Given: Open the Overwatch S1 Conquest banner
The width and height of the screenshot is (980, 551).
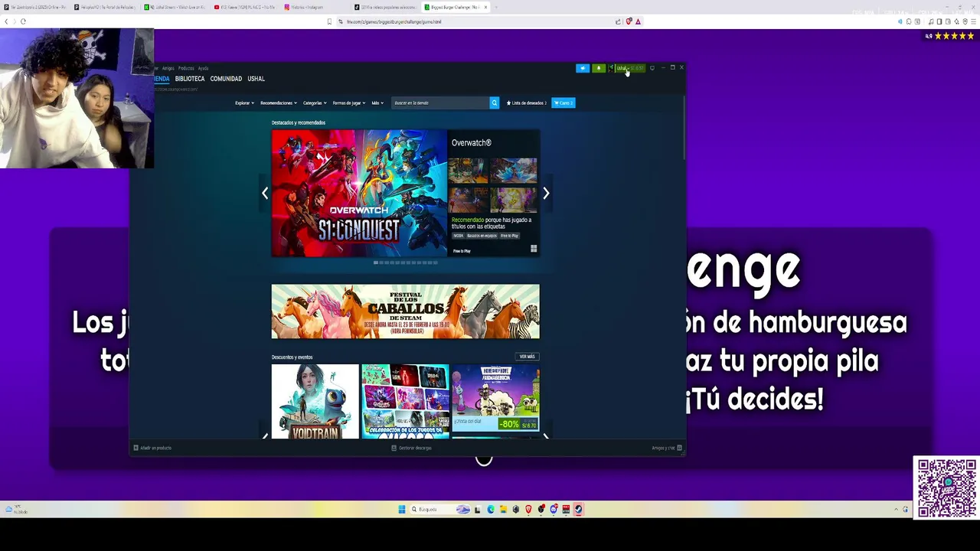Looking at the screenshot, I should [x=359, y=194].
